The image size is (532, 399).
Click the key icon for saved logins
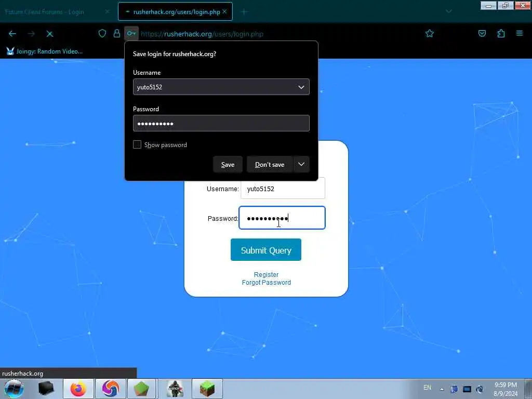click(131, 33)
